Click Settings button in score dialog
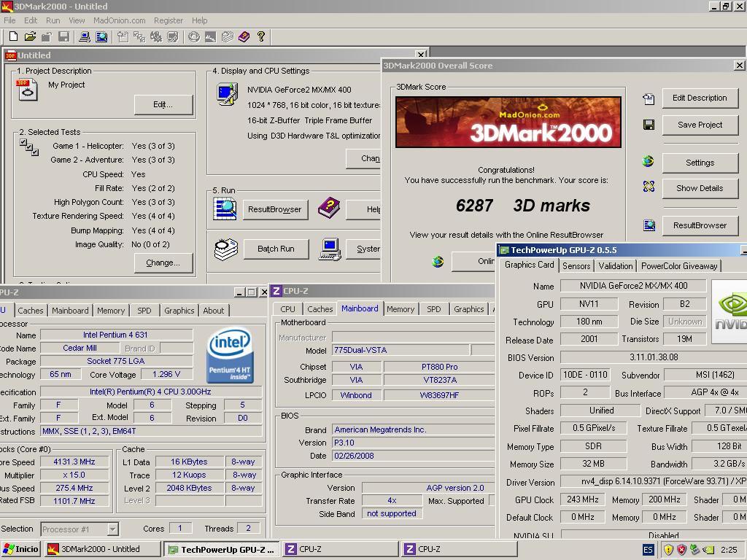 [x=700, y=163]
